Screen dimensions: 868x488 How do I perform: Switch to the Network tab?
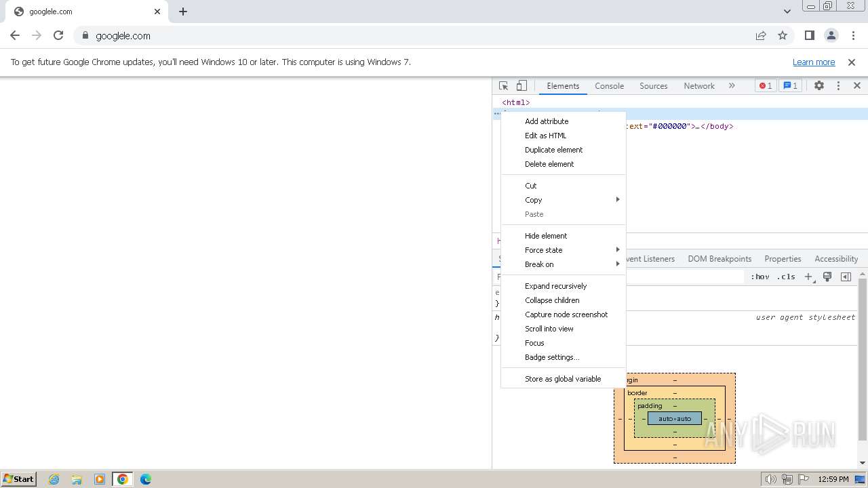click(699, 86)
